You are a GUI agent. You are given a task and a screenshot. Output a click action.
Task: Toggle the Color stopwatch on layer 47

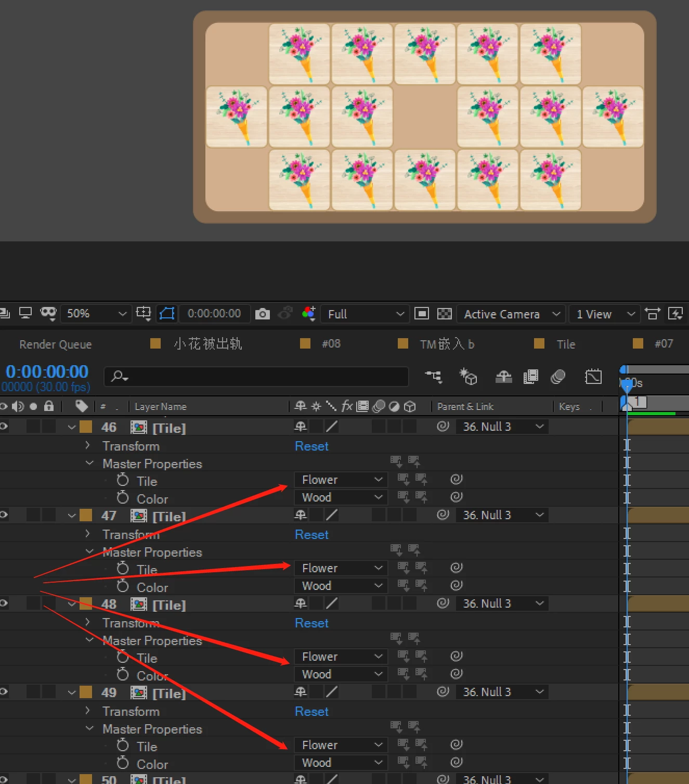(x=123, y=586)
